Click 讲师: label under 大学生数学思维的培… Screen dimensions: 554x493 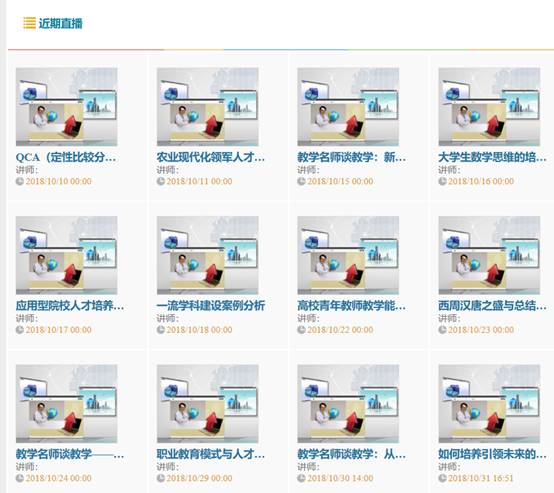tap(449, 170)
